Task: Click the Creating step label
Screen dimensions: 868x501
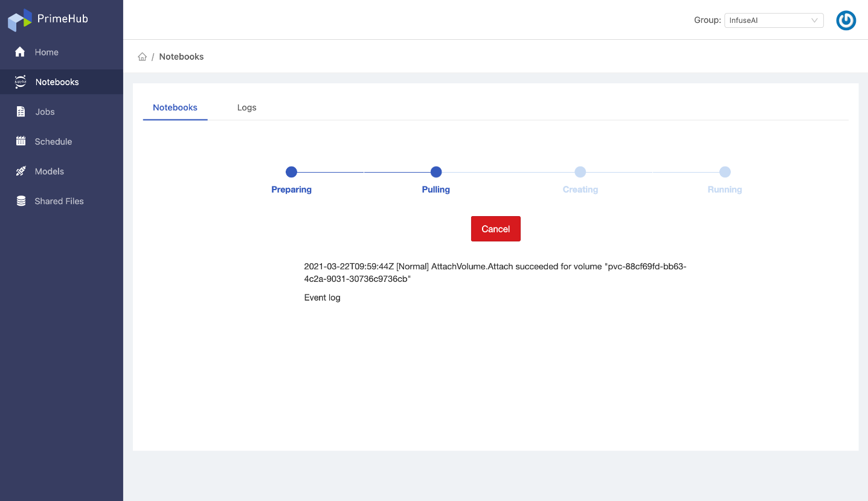Action: [x=580, y=190]
